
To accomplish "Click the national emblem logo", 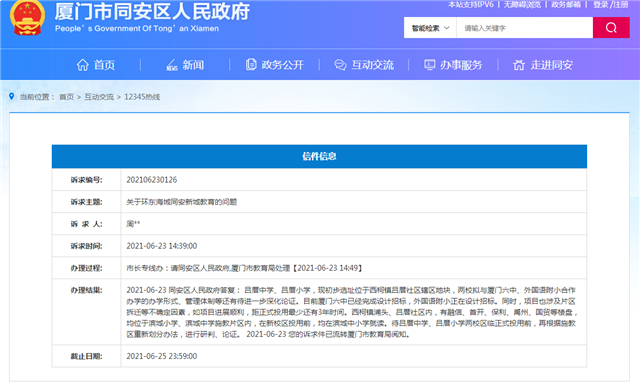I will coord(27,18).
